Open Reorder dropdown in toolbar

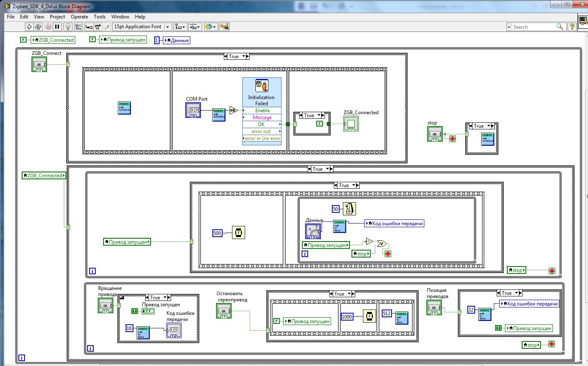tap(211, 27)
